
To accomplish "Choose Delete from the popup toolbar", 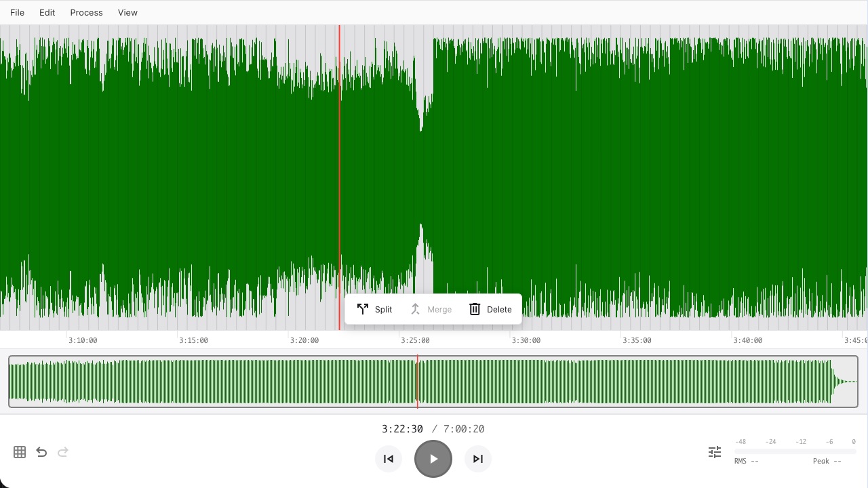I will (x=490, y=309).
